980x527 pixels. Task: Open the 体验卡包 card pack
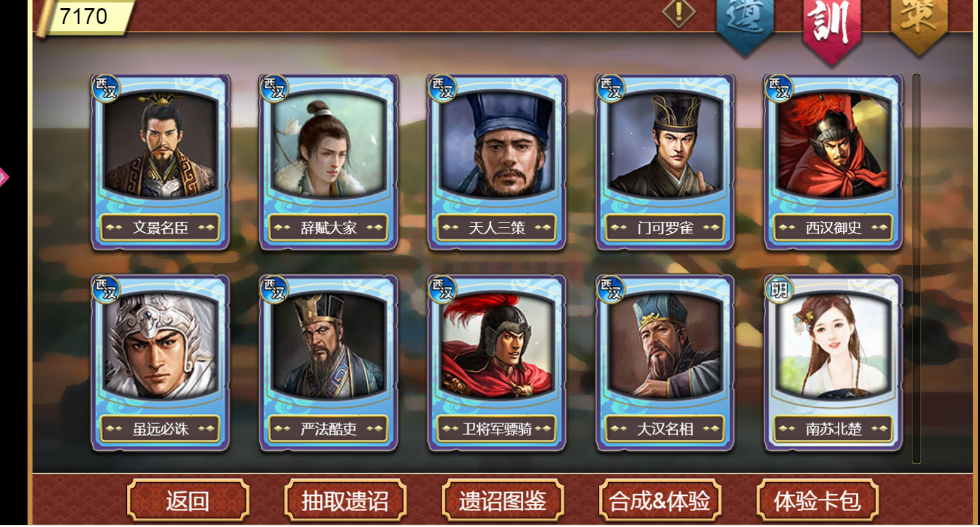point(817,500)
